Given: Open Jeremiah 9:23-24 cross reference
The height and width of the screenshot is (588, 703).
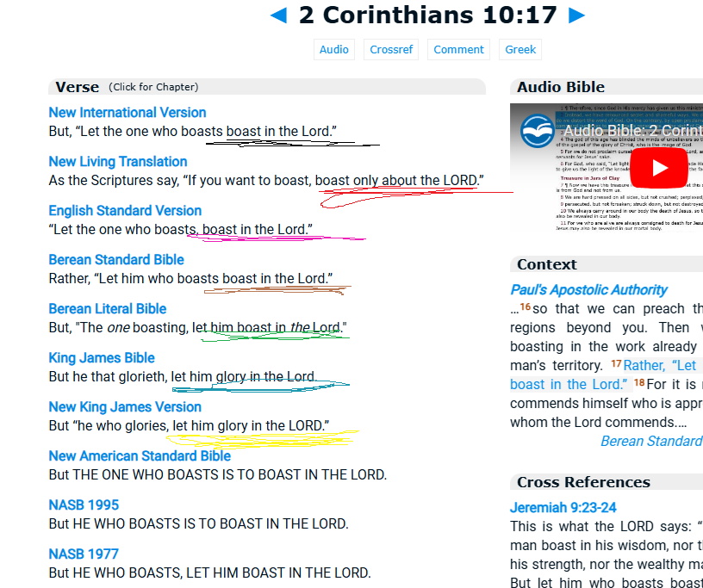Looking at the screenshot, I should [x=564, y=507].
